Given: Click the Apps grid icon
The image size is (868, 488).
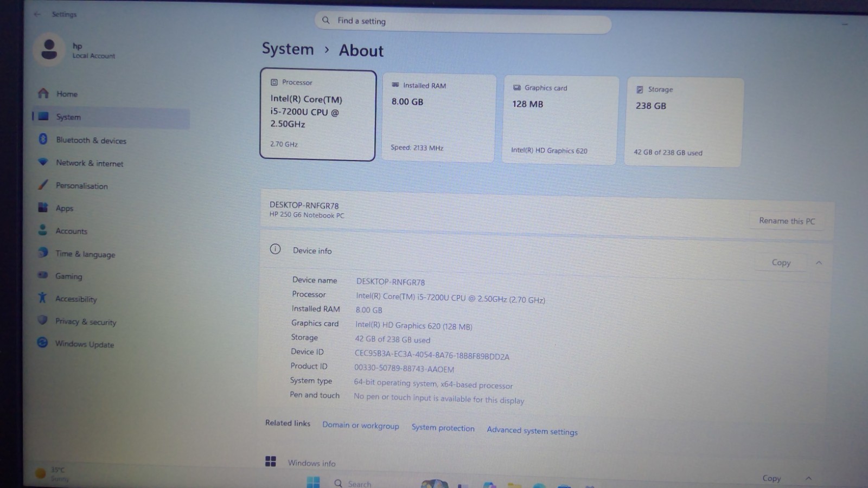Looking at the screenshot, I should (43, 208).
